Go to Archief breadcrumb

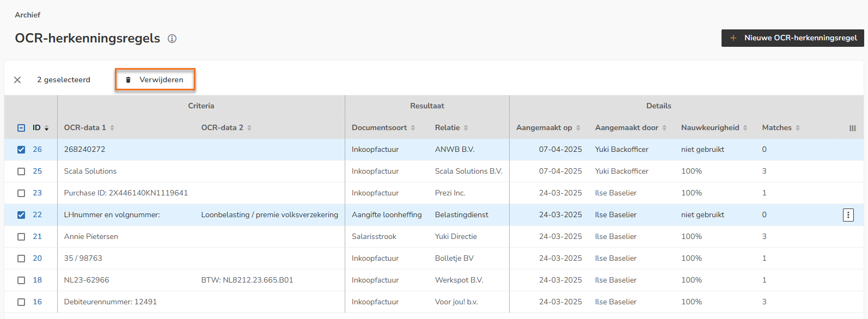coord(27,15)
